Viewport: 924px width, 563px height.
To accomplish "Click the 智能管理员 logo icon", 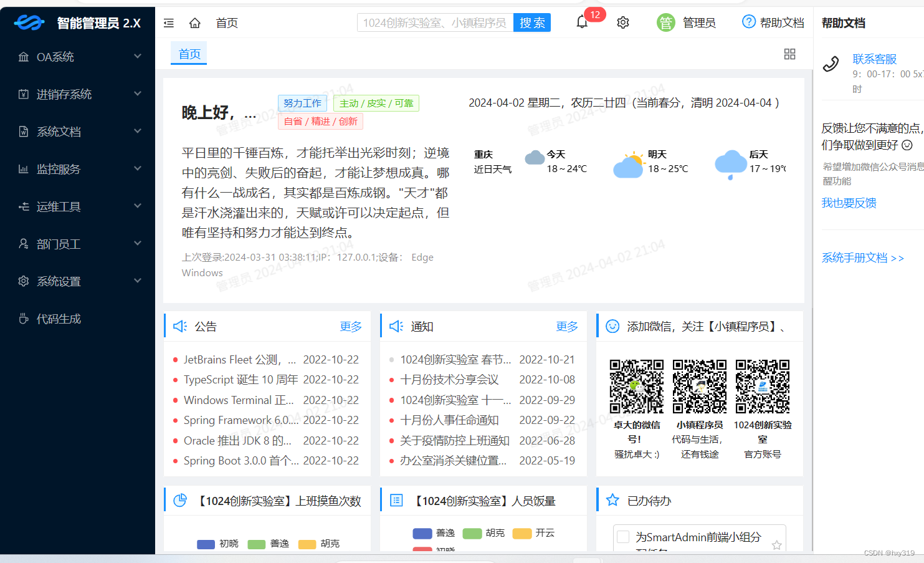I will [x=29, y=23].
